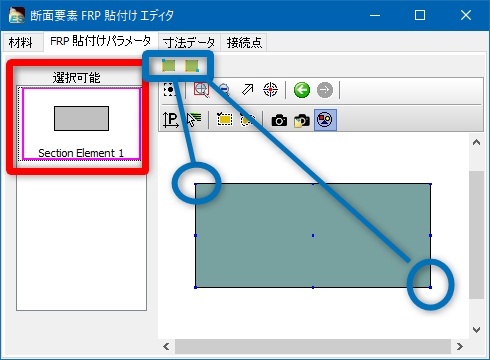Image resolution: width=490 pixels, height=360 pixels.
Task: Click the zoom-out magnifier icon
Action: [x=224, y=90]
